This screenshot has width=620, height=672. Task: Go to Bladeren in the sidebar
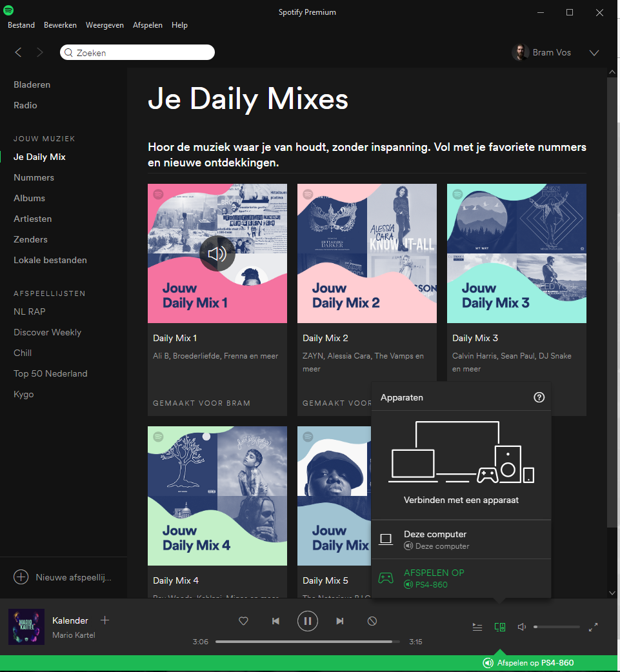pyautogui.click(x=32, y=85)
